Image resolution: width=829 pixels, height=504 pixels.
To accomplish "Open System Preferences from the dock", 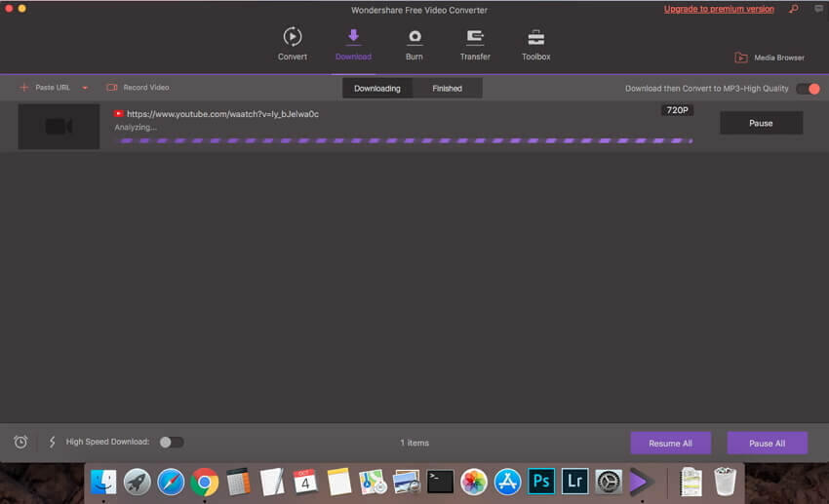I will point(609,482).
